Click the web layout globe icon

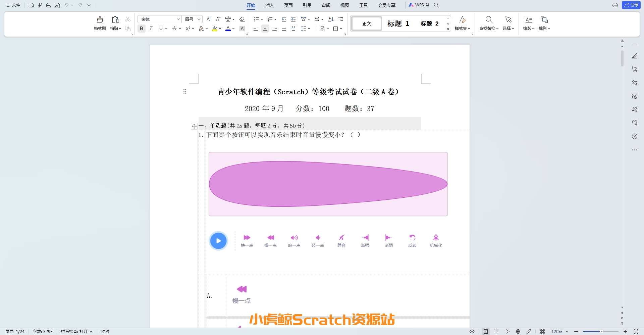[x=518, y=331]
